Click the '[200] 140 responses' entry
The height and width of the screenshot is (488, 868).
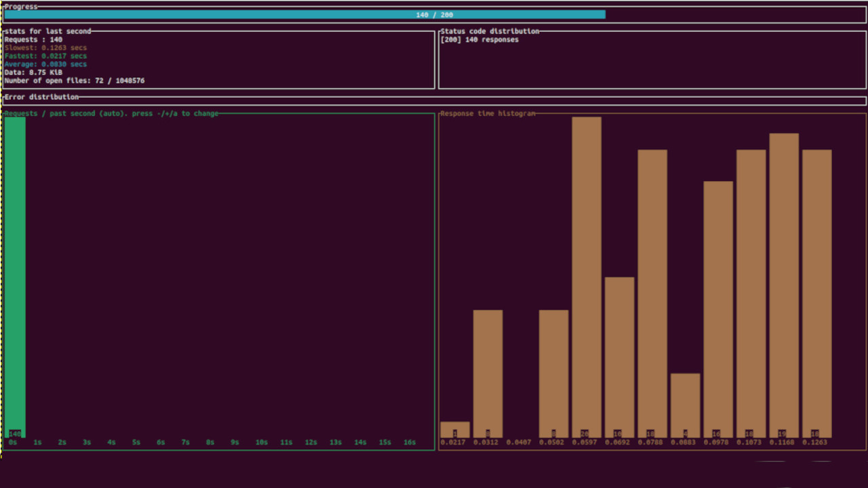point(479,39)
